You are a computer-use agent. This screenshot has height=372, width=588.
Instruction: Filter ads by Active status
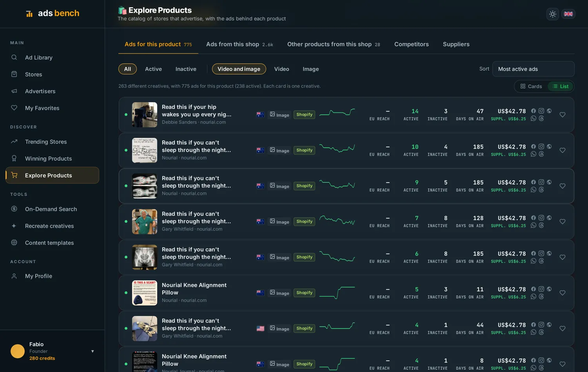click(153, 69)
